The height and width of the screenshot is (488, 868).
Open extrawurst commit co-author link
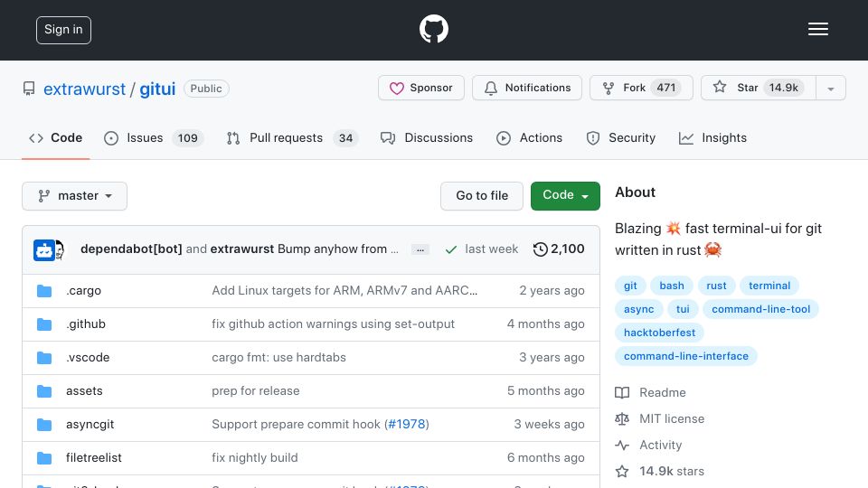(x=242, y=249)
